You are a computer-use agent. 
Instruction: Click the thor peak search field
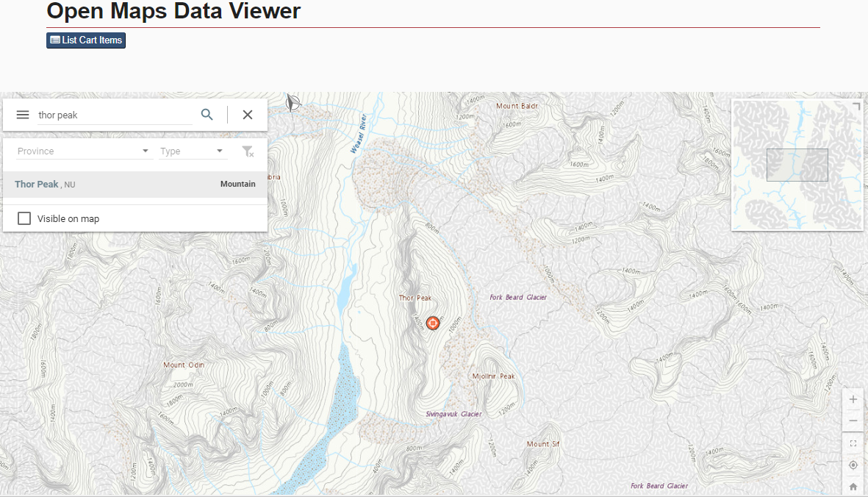click(x=115, y=115)
